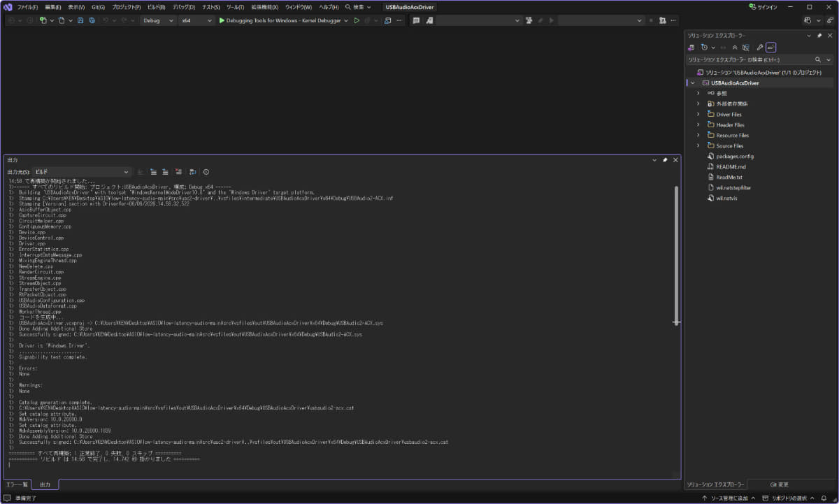Toggle word wrap in output panel

tap(192, 171)
